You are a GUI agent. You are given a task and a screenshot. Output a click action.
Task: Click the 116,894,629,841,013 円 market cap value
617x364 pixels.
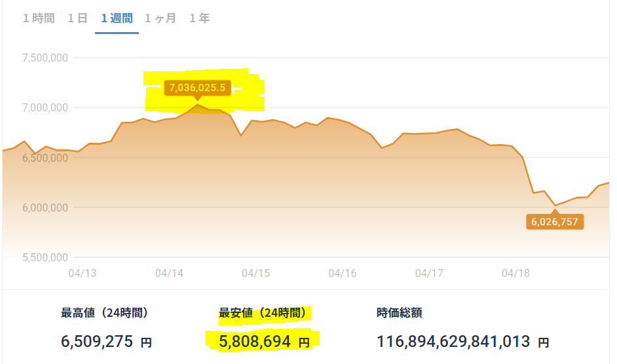tap(462, 342)
